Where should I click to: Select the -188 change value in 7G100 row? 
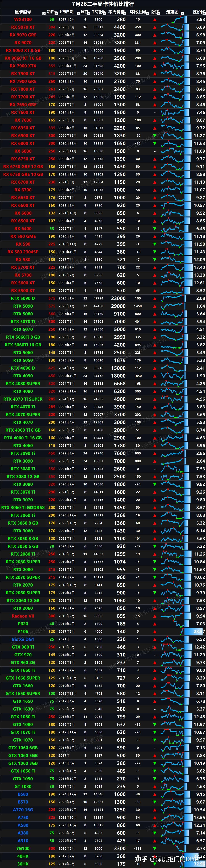point(138,849)
